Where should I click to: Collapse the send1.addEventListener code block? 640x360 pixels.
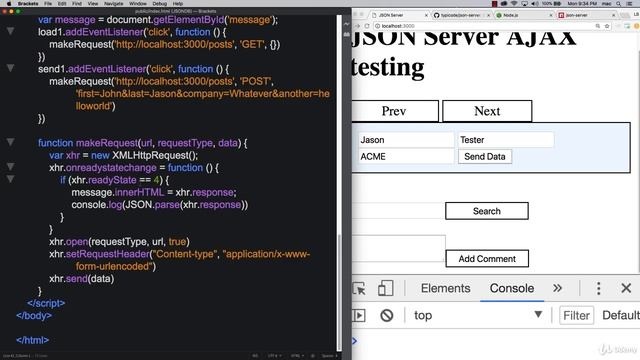[x=11, y=68]
